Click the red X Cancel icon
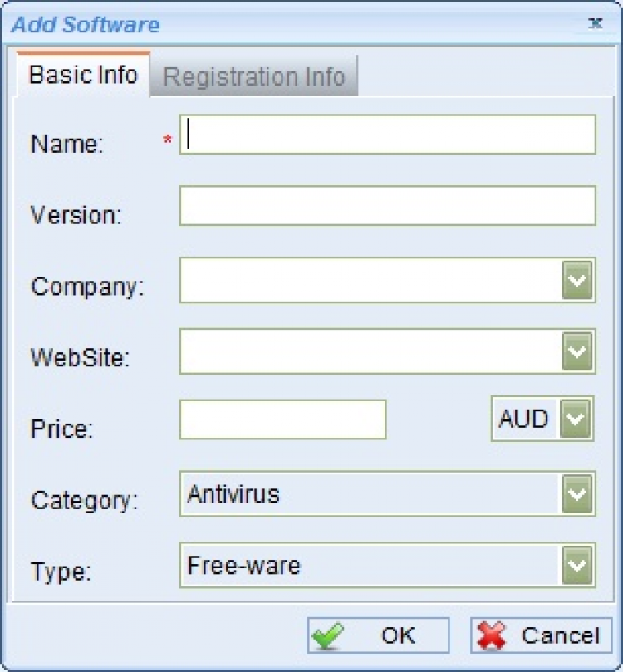 pos(493,636)
